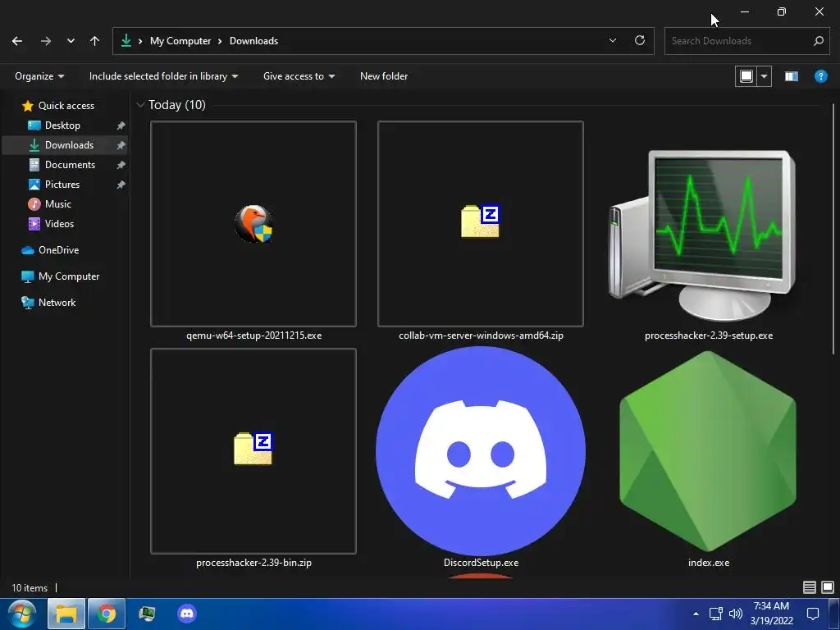Click the file list vertical scrollbar

(x=833, y=230)
